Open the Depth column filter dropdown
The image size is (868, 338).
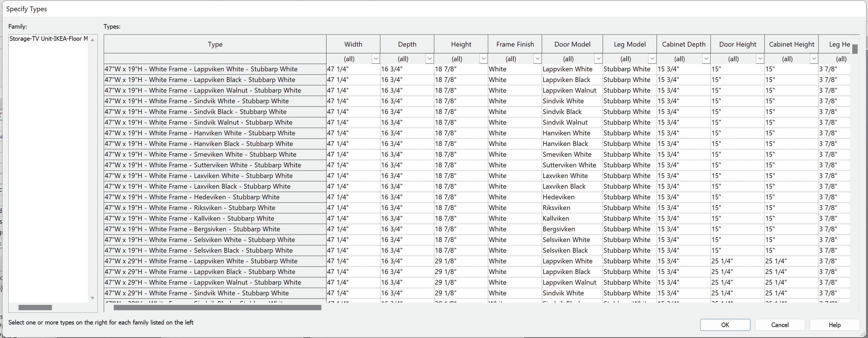(x=429, y=59)
